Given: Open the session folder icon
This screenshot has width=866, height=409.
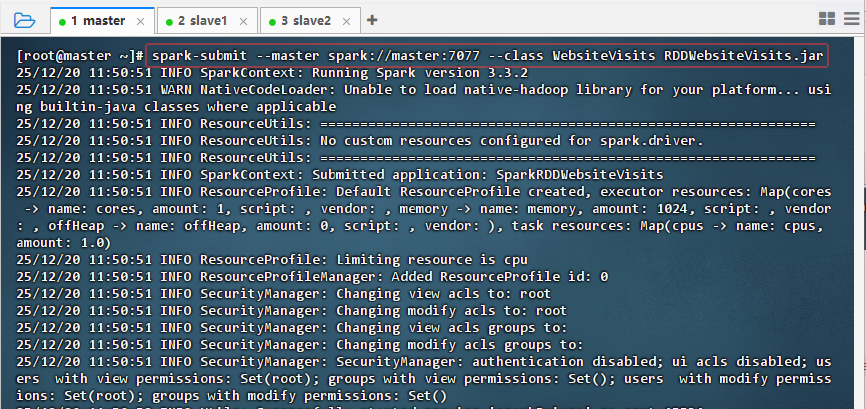Looking at the screenshot, I should [24, 21].
